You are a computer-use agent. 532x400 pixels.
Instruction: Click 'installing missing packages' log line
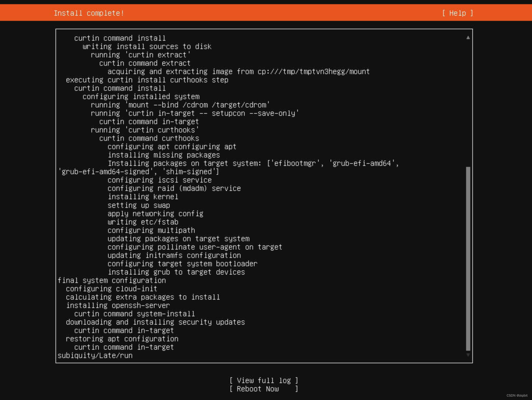[164, 155]
